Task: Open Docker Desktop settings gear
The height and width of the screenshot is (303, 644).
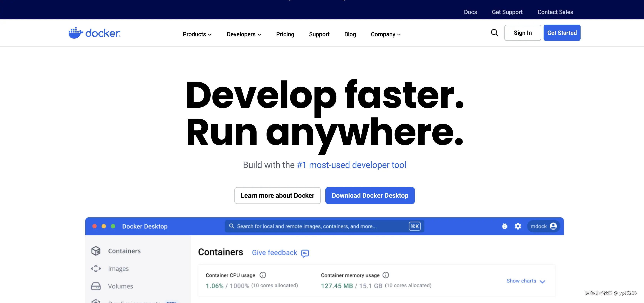Action: tap(518, 226)
